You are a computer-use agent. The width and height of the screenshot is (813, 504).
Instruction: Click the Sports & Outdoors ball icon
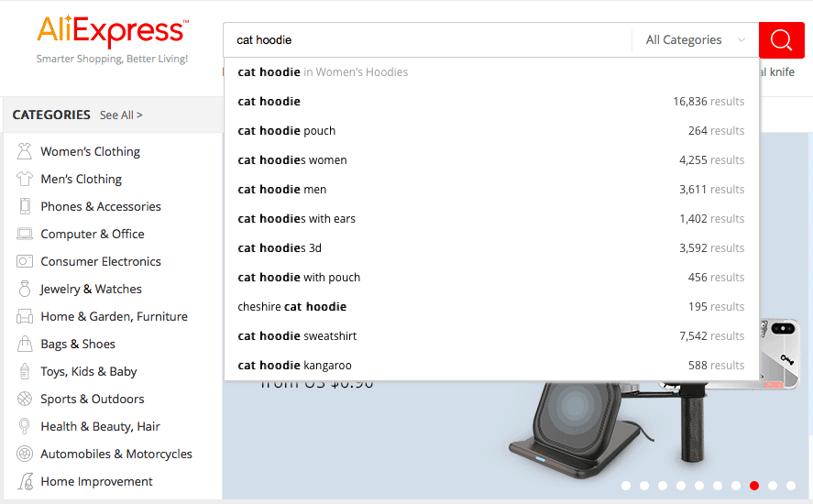pos(25,400)
